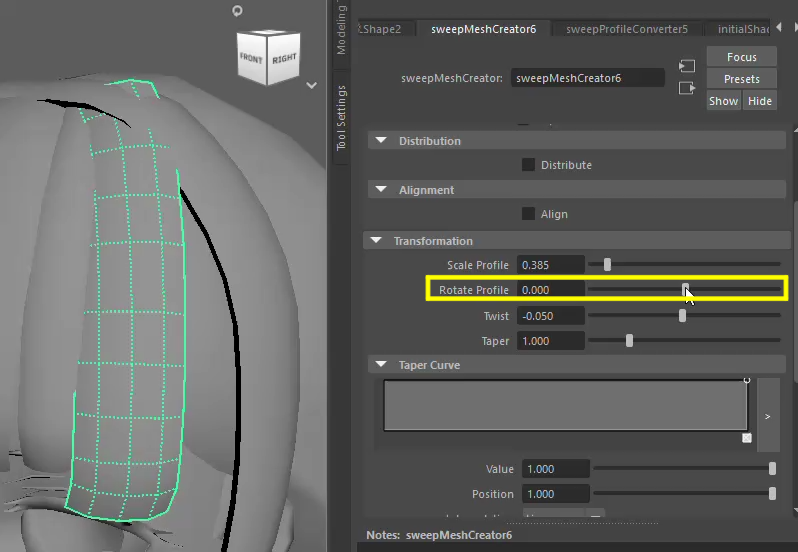Open the view cube options chevron
Image resolution: width=798 pixels, height=552 pixels.
tap(312, 86)
